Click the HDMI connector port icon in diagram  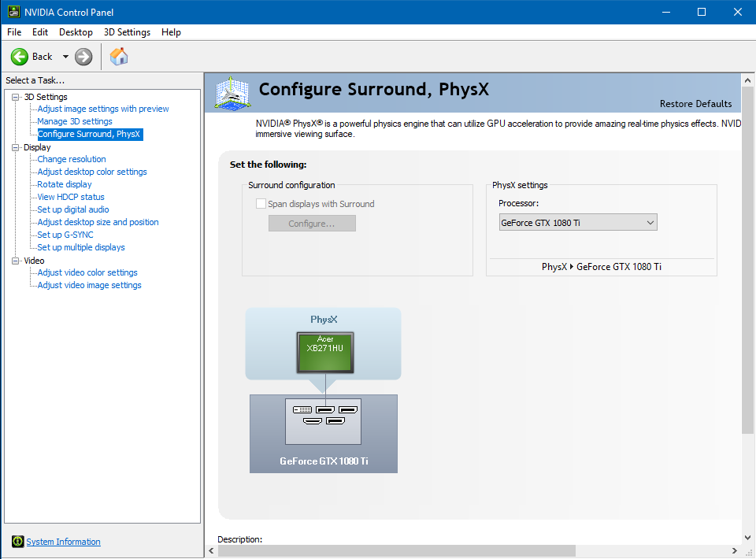click(313, 421)
